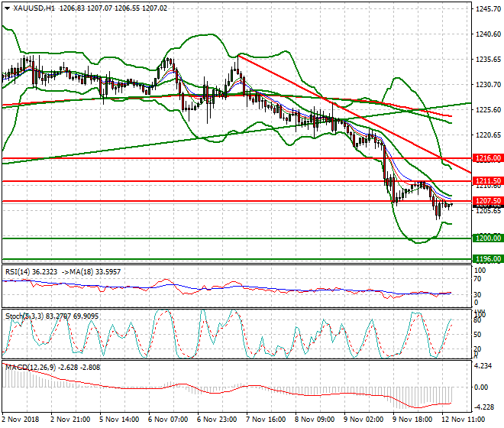The height and width of the screenshot is (428, 504).
Task: Click the Stochastic 50 level scale value
Action: point(478,335)
